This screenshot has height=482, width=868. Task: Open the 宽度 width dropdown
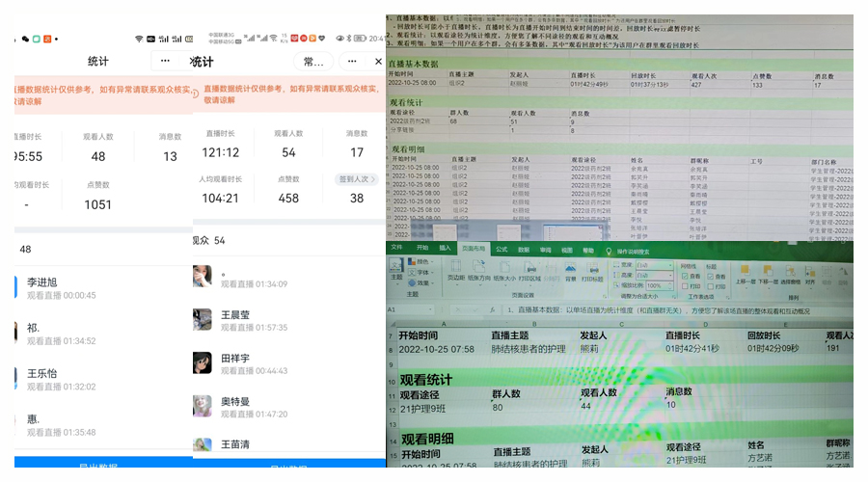[x=654, y=265]
